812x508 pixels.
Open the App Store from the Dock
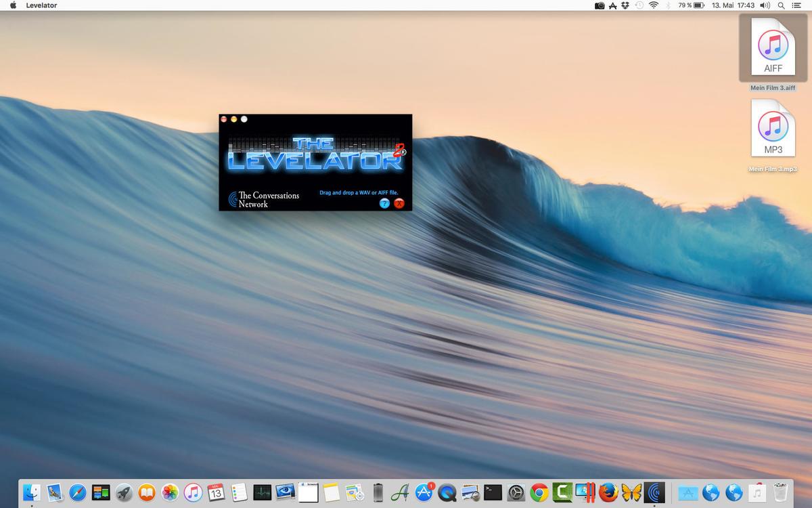(x=424, y=492)
